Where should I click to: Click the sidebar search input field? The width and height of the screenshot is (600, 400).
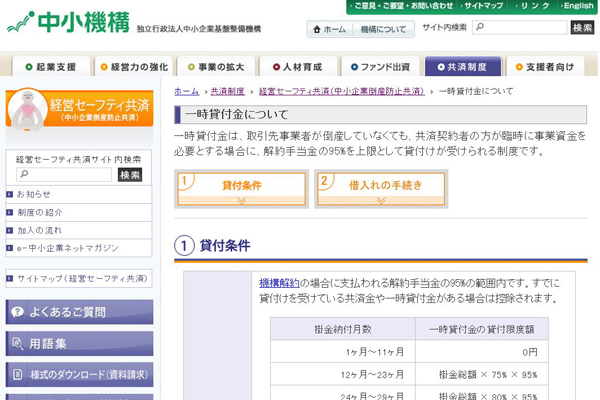point(63,175)
